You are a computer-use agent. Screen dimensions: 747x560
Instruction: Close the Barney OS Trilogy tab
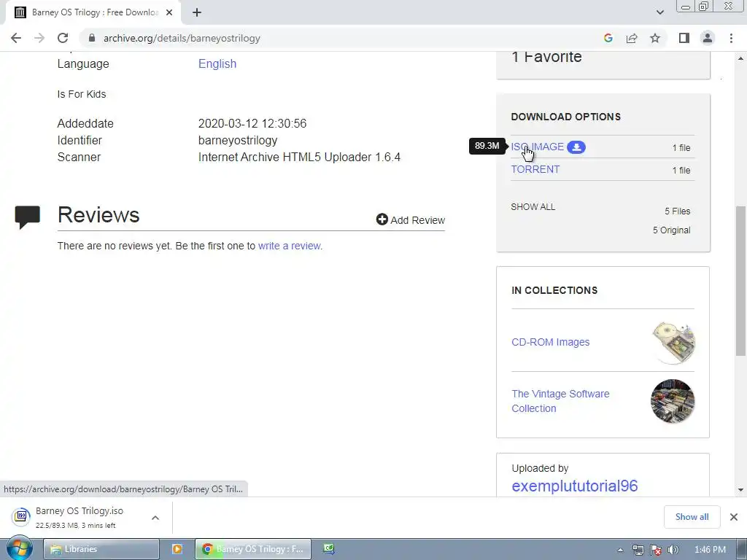(169, 12)
